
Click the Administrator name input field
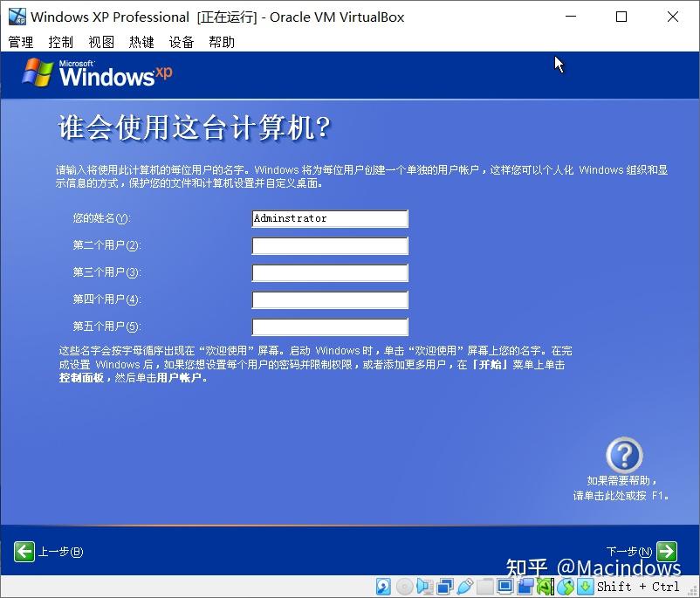[329, 218]
